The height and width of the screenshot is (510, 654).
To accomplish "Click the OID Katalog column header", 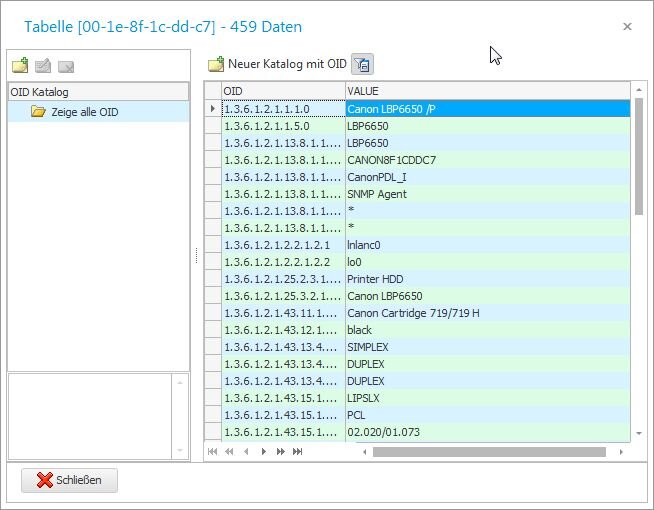I will [x=98, y=92].
